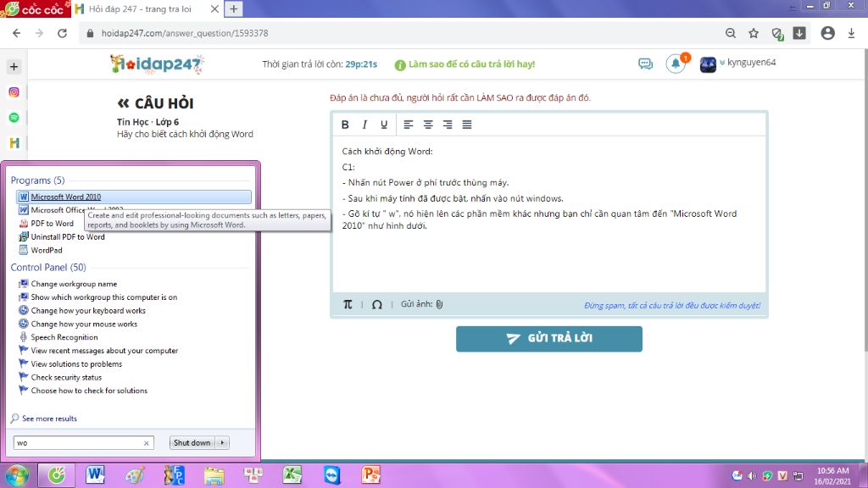
Task: Align answer text to the right
Action: pos(448,125)
